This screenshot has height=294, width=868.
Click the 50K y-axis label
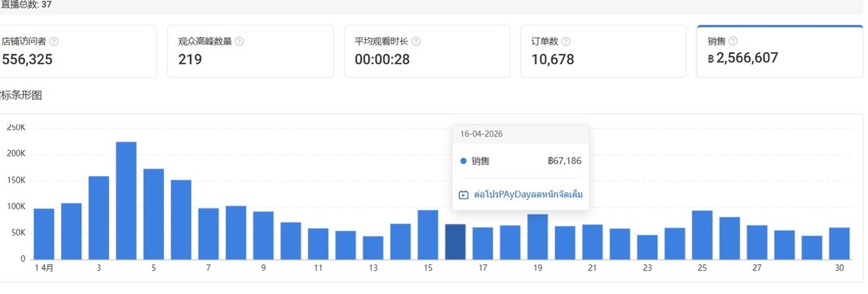(x=17, y=233)
